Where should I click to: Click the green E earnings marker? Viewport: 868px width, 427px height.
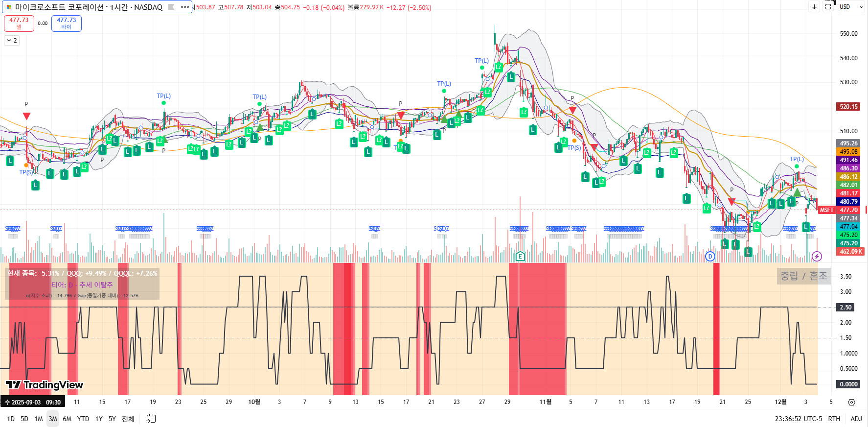520,256
